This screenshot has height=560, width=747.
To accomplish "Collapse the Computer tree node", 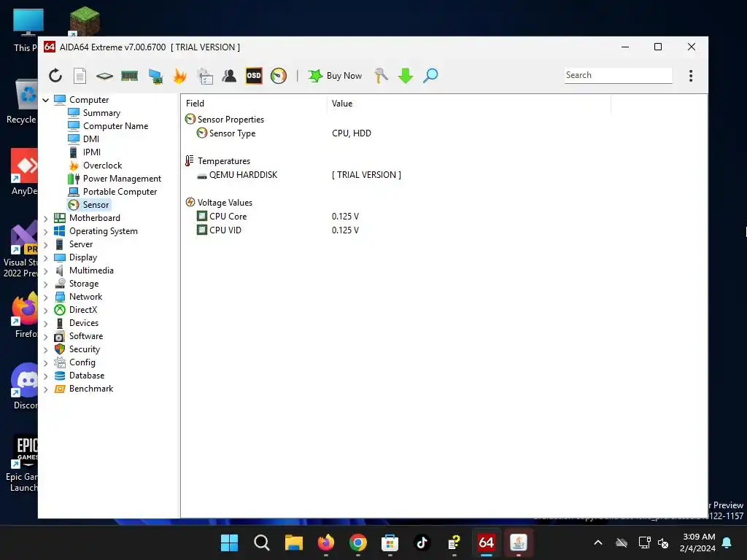I will 46,100.
